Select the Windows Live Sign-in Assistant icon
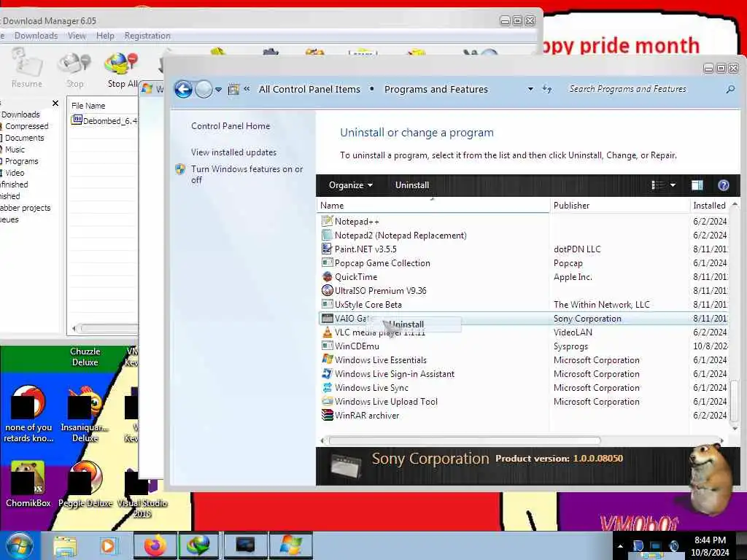This screenshot has width=747, height=560. tap(328, 373)
